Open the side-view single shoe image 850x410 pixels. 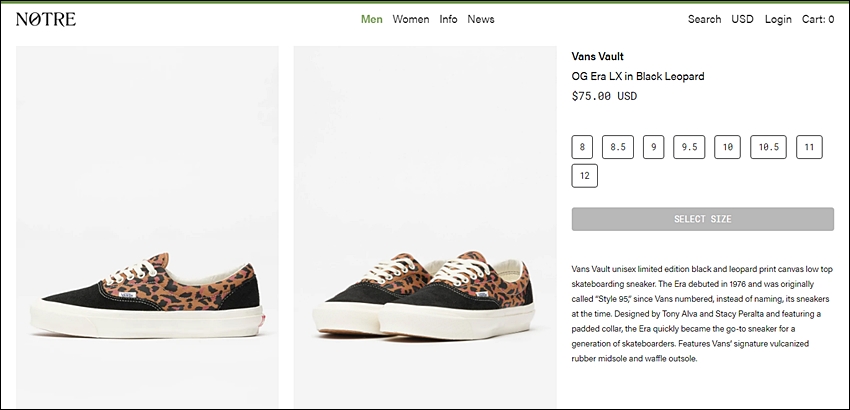pos(147,227)
